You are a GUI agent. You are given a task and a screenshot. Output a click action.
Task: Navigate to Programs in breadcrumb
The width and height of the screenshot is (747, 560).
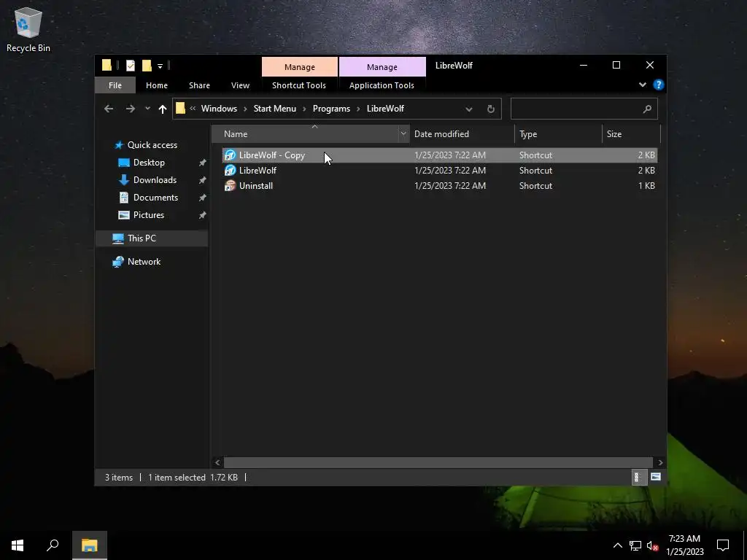pos(332,109)
